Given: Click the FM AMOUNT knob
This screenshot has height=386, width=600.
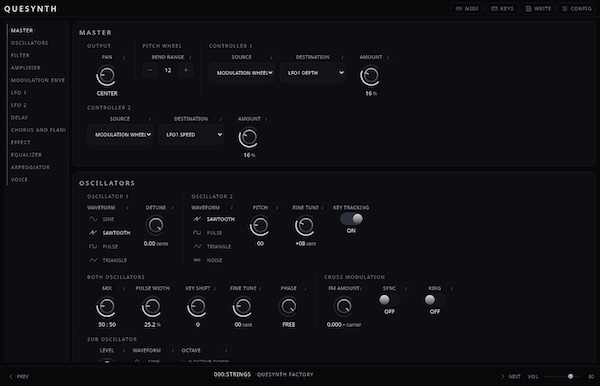Looking at the screenshot, I should (343, 306).
